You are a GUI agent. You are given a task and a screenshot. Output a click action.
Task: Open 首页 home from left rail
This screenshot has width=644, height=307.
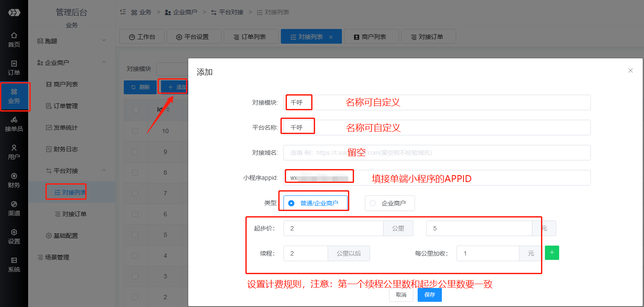[14, 40]
